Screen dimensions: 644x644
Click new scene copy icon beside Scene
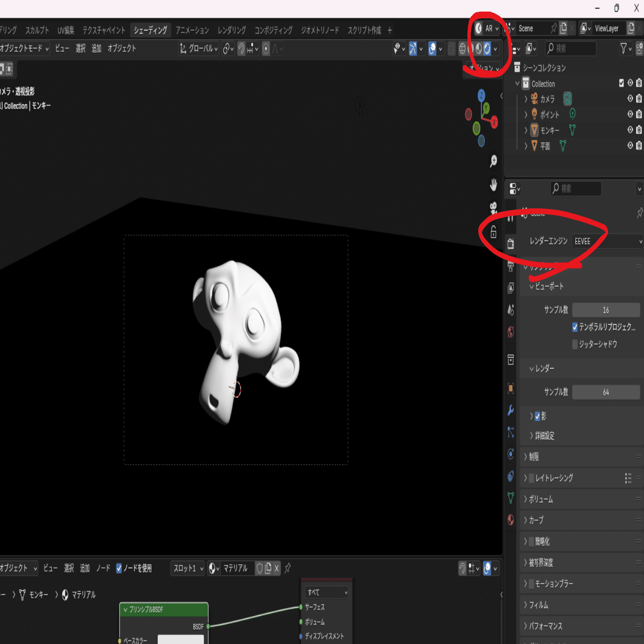[564, 28]
